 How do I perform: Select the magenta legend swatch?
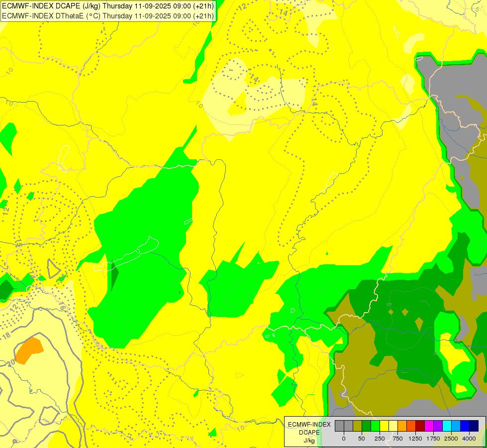[429, 426]
